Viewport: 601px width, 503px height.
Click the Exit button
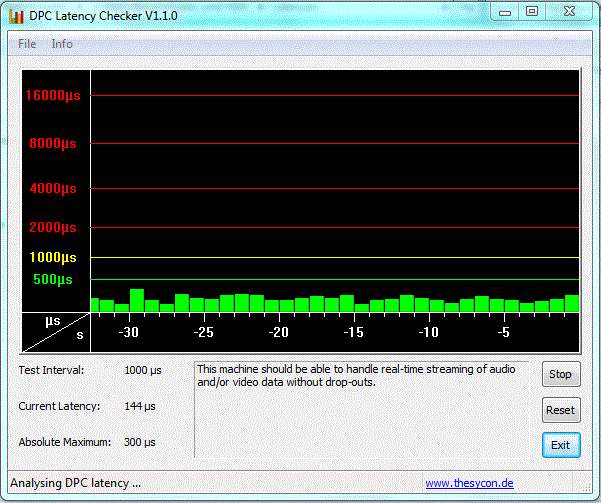(x=560, y=444)
